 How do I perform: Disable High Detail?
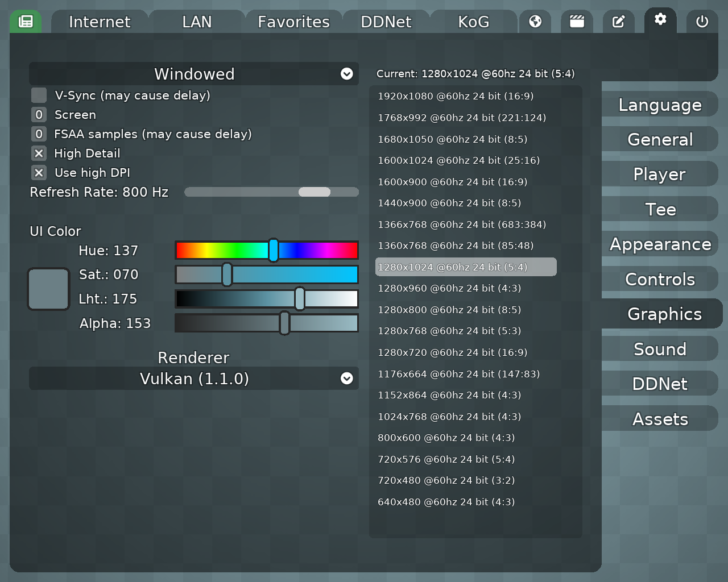38,153
